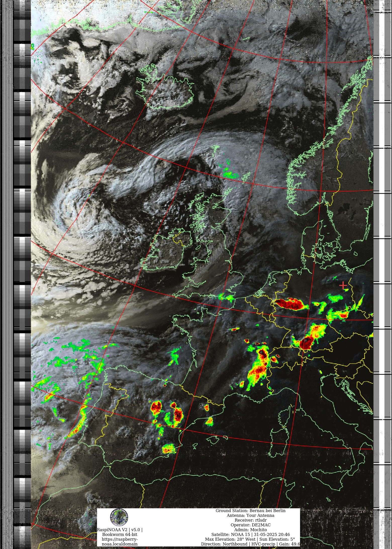Select the 'Ground Station: Bernau bei Berlin' text
The width and height of the screenshot is (392, 549).
(251, 511)
